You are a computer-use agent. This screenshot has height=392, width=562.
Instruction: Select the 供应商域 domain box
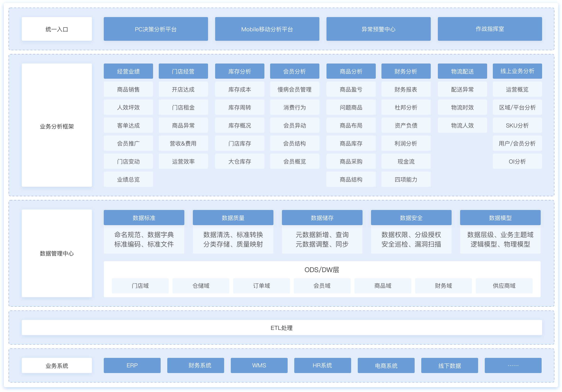pyautogui.click(x=504, y=286)
